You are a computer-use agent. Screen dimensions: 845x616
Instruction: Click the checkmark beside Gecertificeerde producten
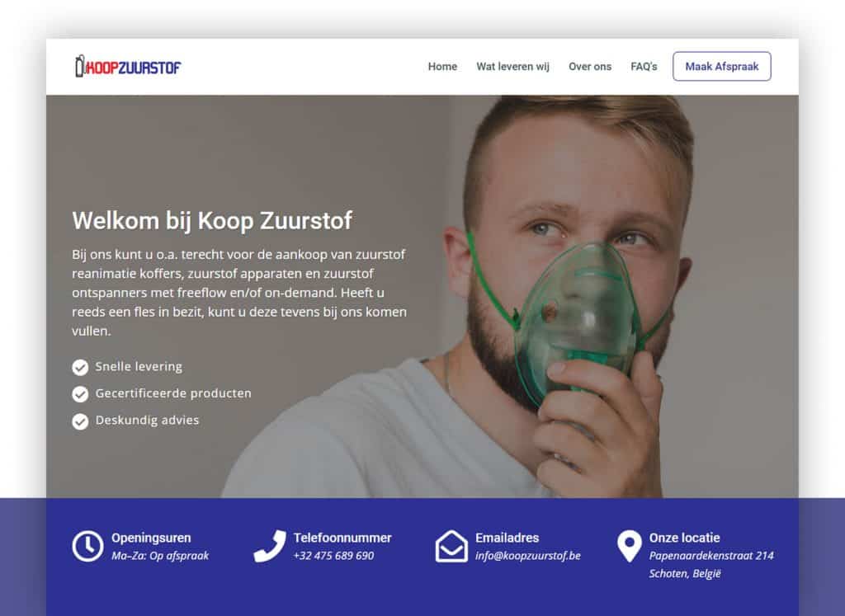click(80, 394)
